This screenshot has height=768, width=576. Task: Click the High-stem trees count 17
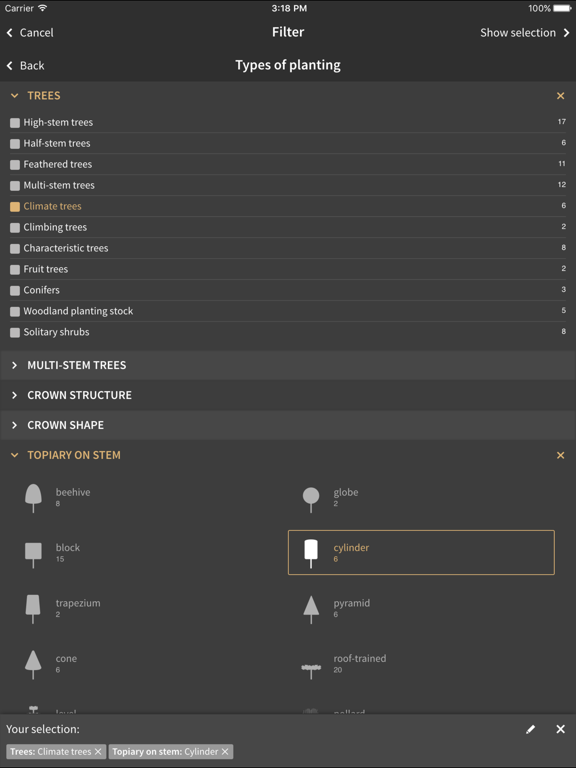click(562, 121)
